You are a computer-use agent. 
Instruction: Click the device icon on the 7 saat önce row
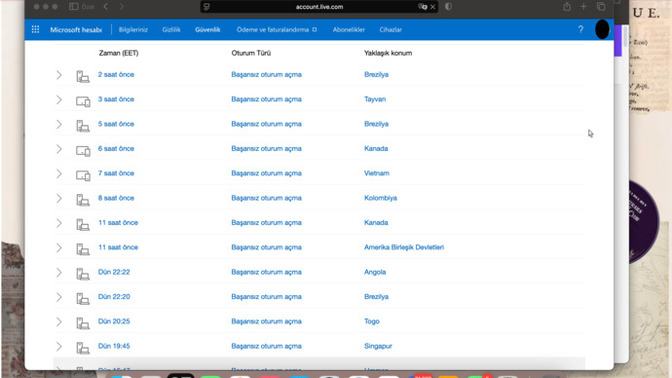point(83,175)
